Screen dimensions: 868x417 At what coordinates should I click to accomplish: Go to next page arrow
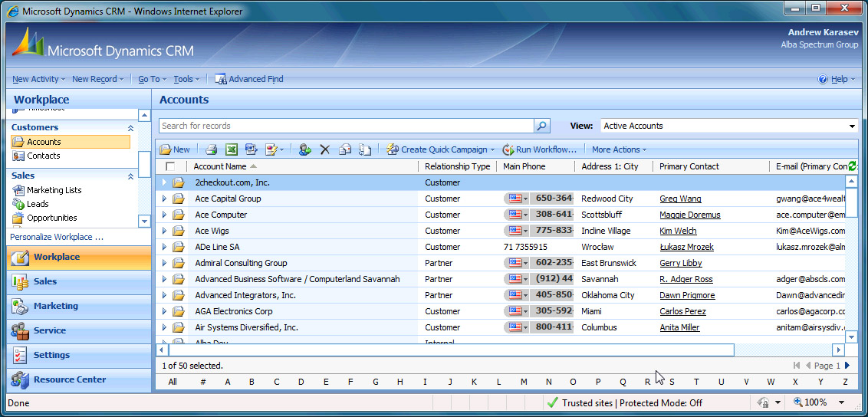(847, 366)
